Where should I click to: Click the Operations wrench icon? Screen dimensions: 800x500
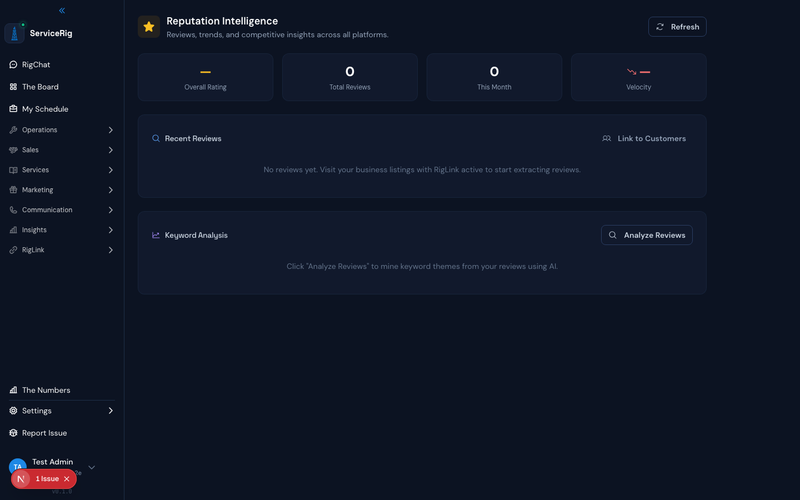(x=13, y=130)
